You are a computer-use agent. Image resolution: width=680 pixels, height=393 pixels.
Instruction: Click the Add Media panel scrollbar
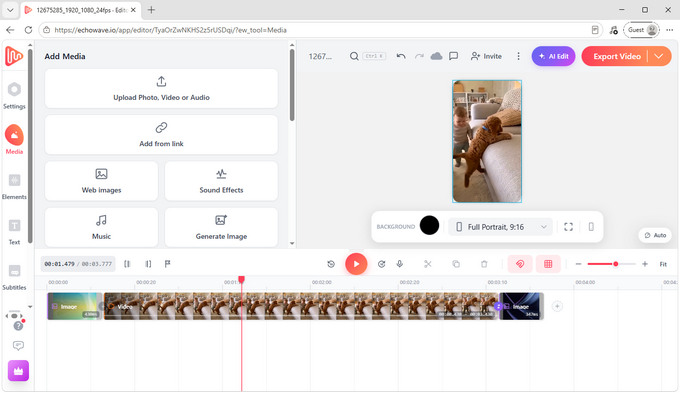[x=292, y=85]
